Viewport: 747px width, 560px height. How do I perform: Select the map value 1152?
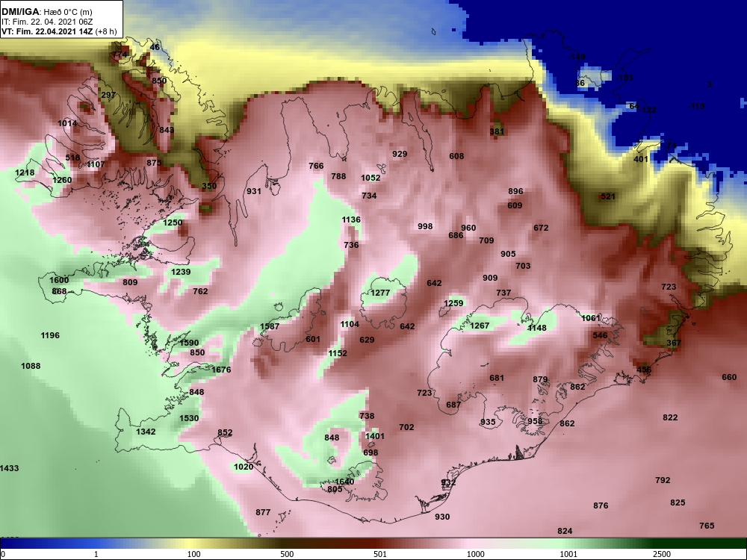338,353
